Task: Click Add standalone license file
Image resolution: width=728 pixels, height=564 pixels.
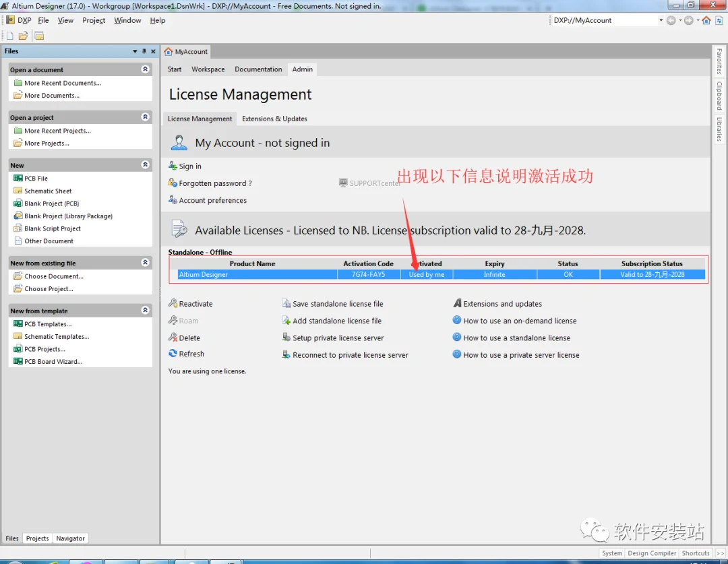Action: tap(337, 321)
